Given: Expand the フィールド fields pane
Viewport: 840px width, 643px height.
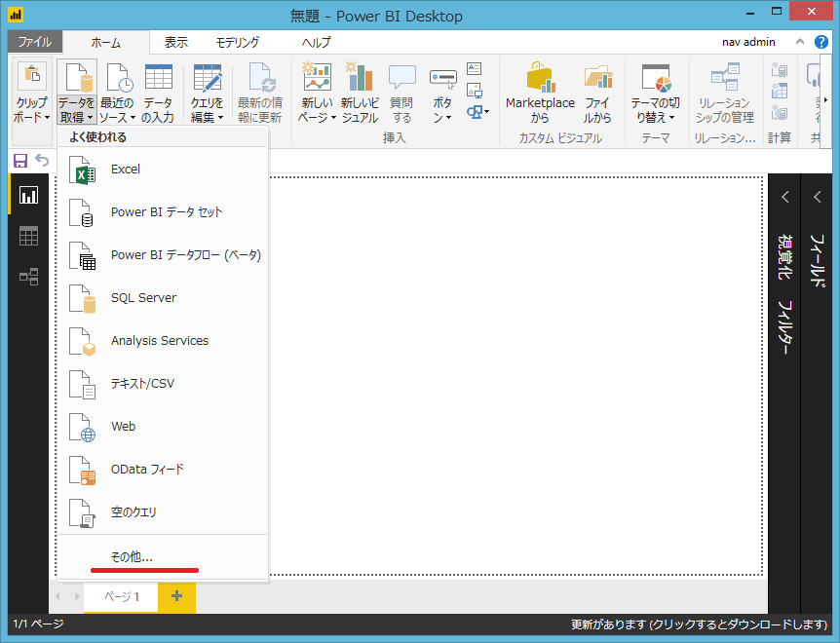Looking at the screenshot, I should click(x=817, y=197).
